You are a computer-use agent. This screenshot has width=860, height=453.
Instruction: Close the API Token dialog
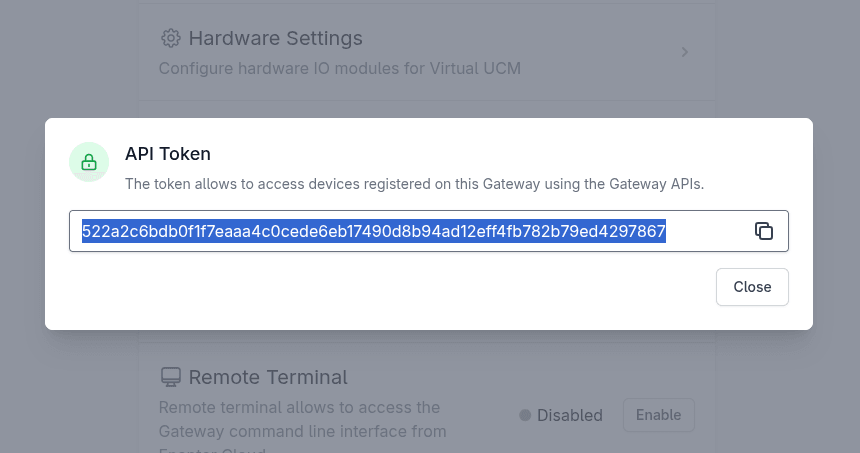pos(752,287)
